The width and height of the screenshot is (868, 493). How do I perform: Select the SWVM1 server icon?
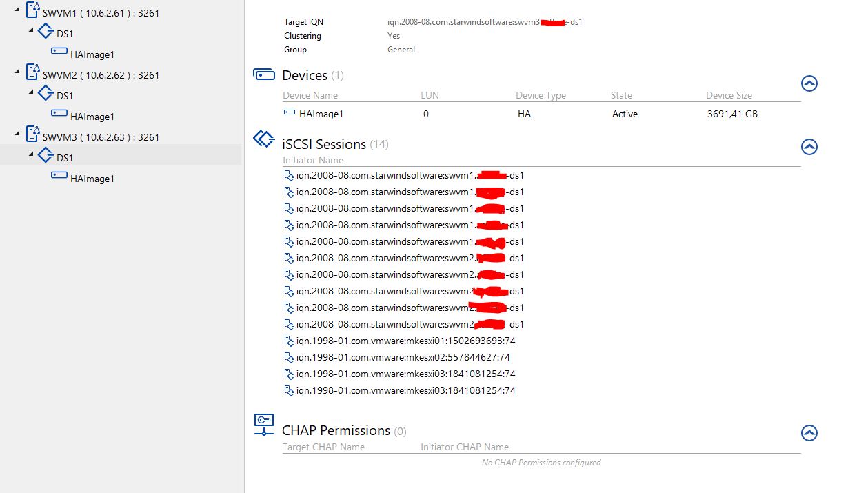32,10
